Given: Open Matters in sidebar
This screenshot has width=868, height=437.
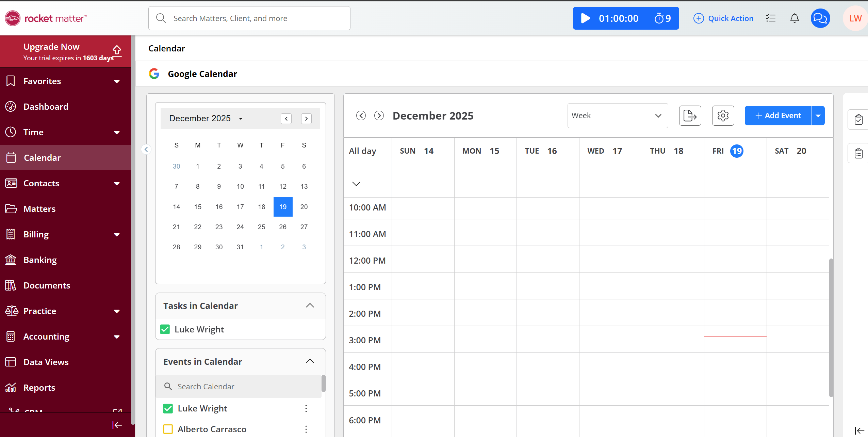Looking at the screenshot, I should [x=39, y=209].
